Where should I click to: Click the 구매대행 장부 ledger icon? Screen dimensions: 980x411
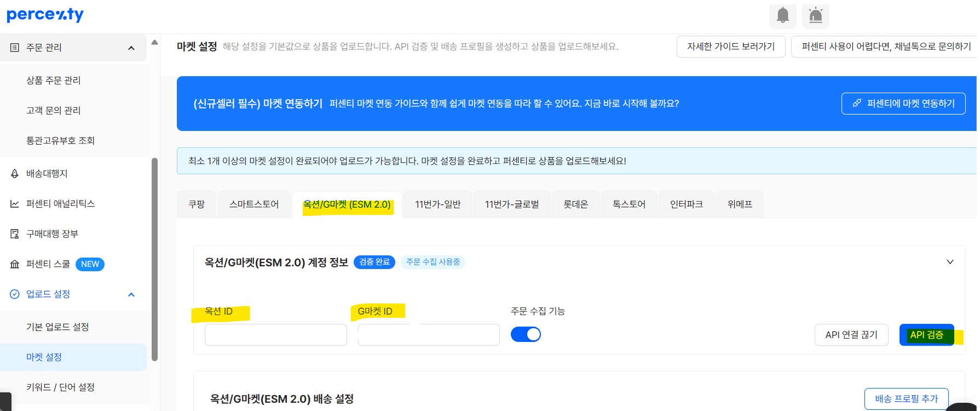(x=15, y=234)
